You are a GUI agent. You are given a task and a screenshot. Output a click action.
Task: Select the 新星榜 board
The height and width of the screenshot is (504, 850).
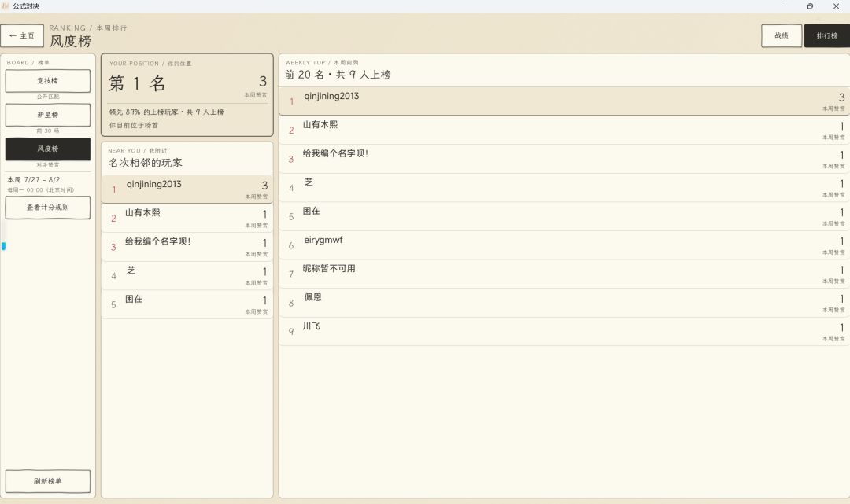(48, 115)
